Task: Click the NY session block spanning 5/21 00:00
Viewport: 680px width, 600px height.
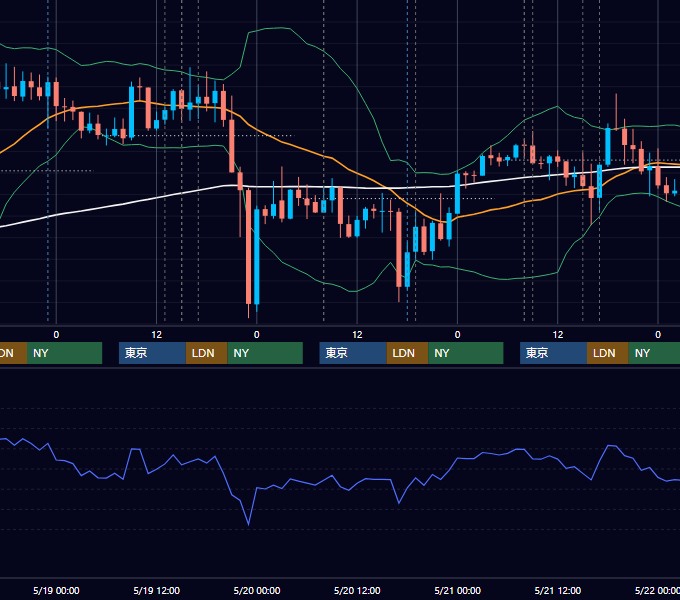Action: coord(466,353)
